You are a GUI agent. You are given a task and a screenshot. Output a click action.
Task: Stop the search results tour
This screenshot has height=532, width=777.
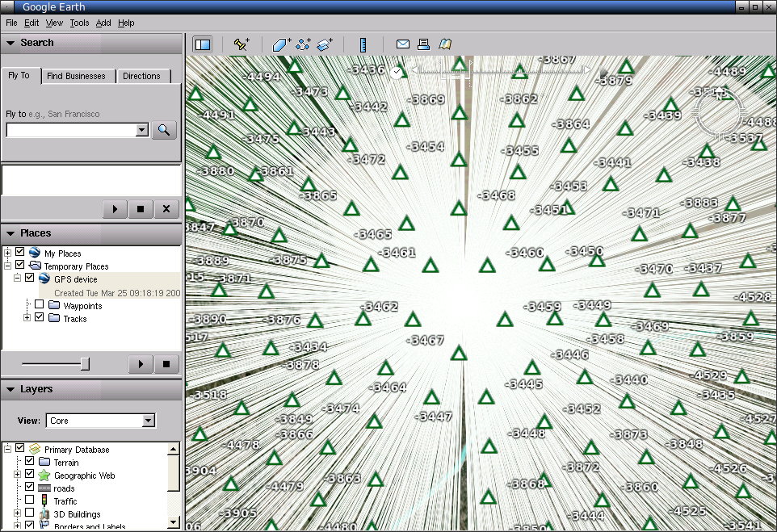[x=141, y=209]
